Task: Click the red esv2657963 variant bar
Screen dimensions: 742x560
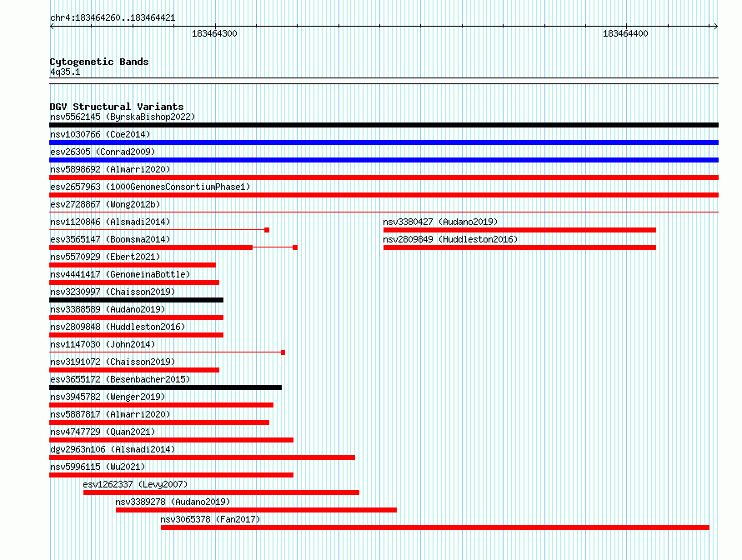Action: (384, 195)
